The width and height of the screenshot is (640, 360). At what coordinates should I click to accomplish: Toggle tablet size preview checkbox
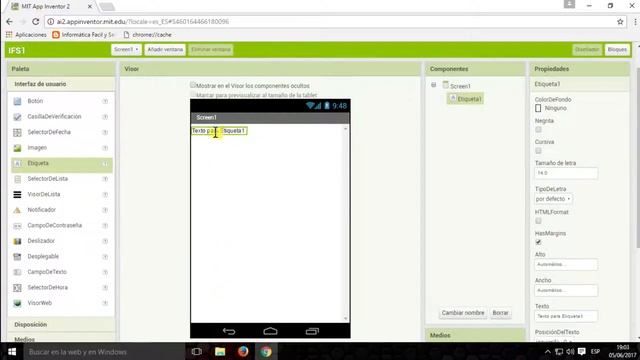pyautogui.click(x=193, y=94)
